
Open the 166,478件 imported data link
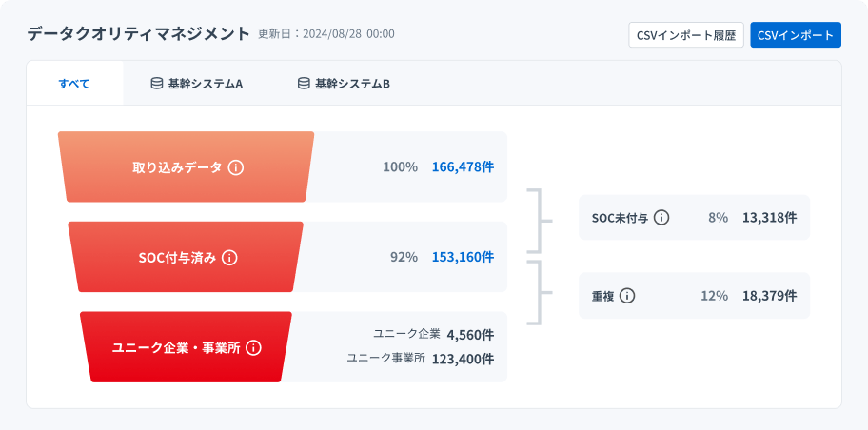click(463, 166)
